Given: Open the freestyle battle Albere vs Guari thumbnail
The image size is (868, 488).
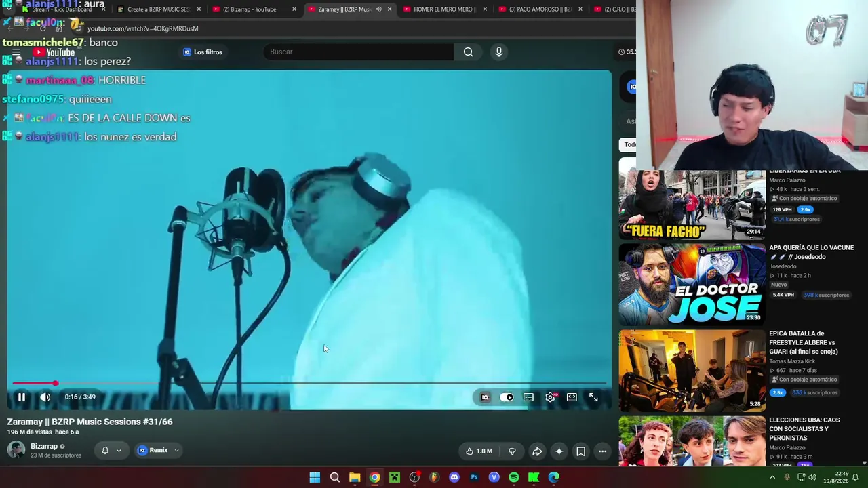Looking at the screenshot, I should tap(692, 371).
